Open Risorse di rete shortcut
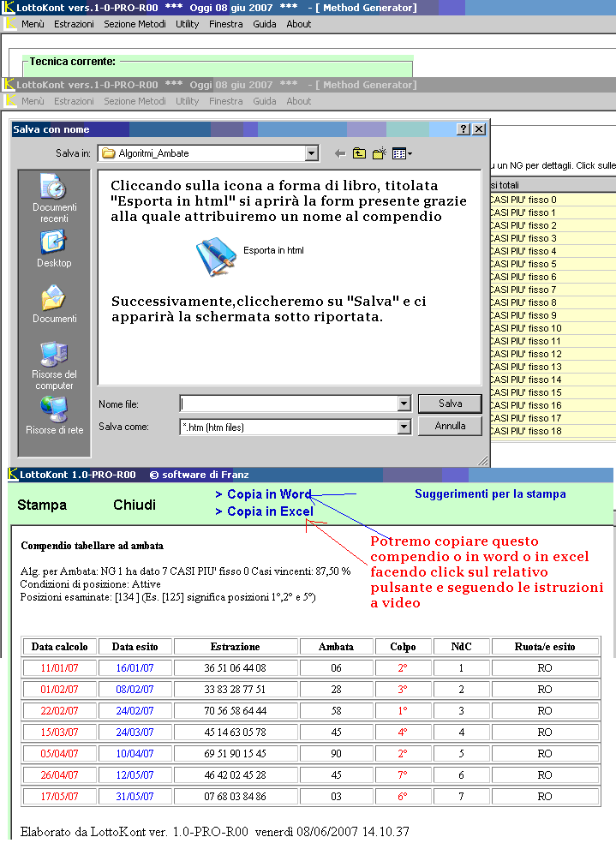 (x=54, y=410)
